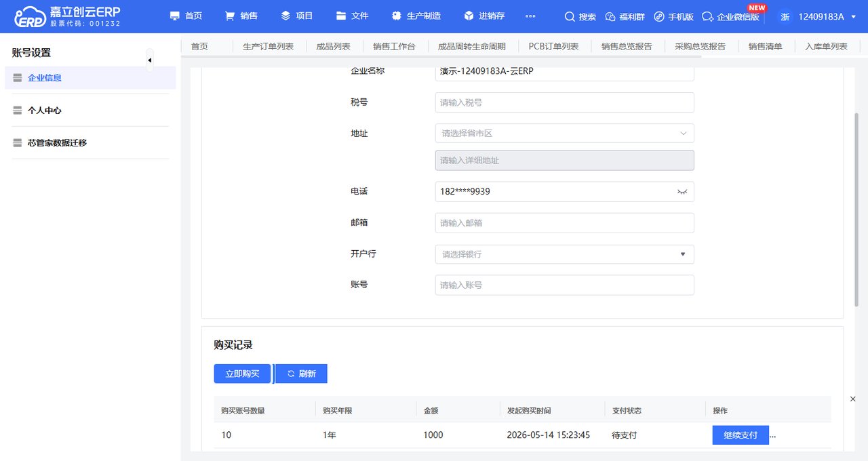The height and width of the screenshot is (461, 868).
Task: Open the 文件 top navigation menu
Action: (353, 16)
